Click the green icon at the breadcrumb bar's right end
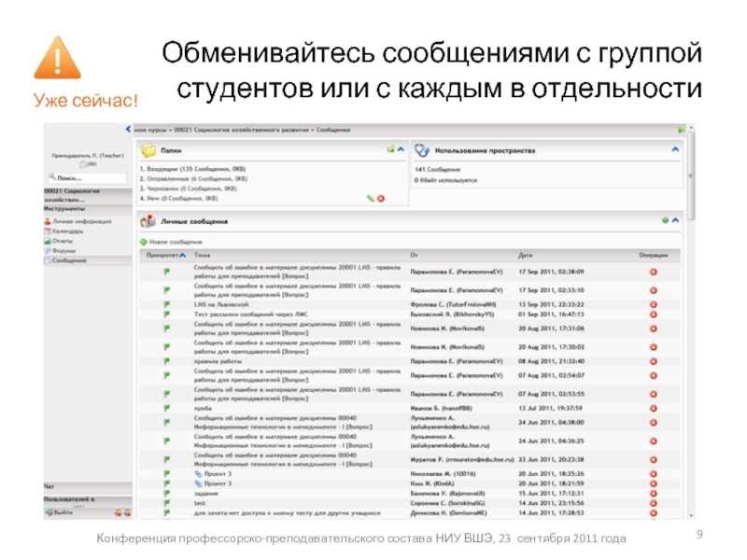The image size is (747, 560). coord(681,130)
